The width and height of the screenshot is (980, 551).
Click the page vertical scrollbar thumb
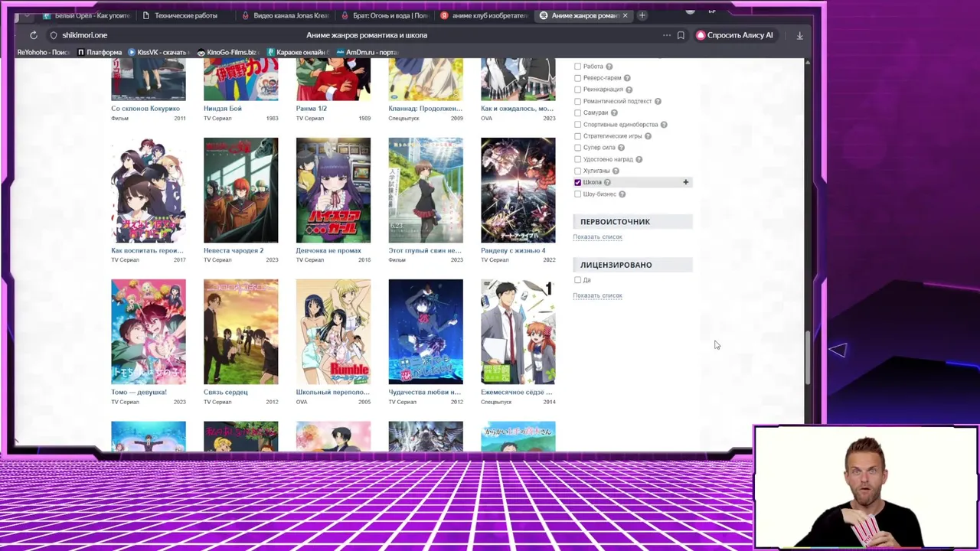coord(808,358)
